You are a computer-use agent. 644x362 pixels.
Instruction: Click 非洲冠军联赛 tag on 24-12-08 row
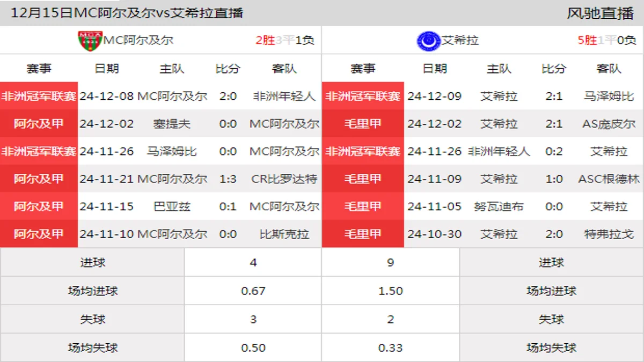click(x=39, y=96)
